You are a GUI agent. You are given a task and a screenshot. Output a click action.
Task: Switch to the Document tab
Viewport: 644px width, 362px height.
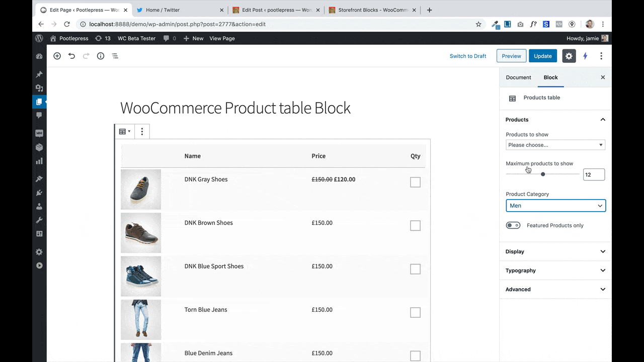click(x=518, y=77)
